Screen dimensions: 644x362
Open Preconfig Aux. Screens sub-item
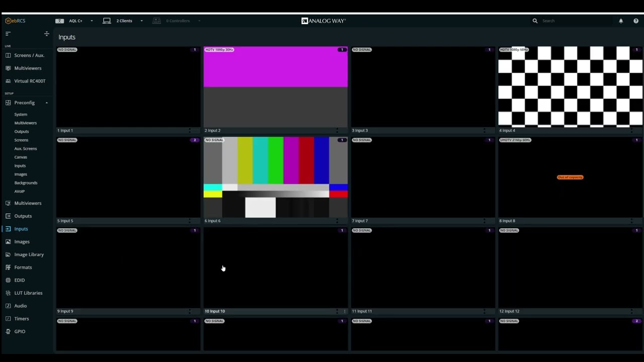[x=26, y=148]
